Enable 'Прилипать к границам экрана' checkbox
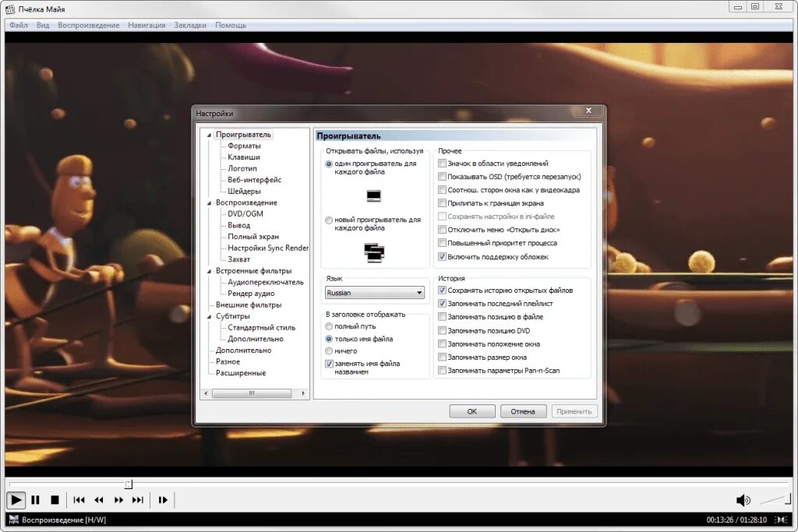Image resolution: width=798 pixels, height=532 pixels. (443, 203)
